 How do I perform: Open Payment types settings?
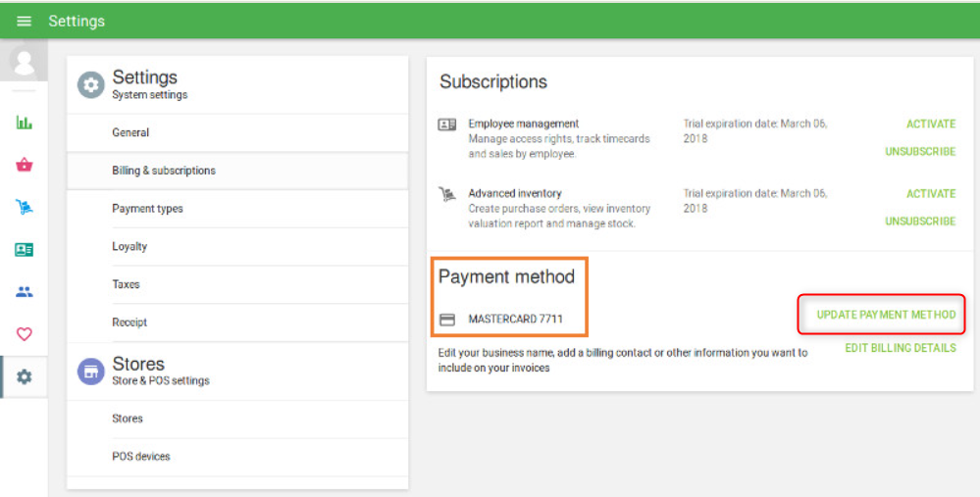point(147,209)
